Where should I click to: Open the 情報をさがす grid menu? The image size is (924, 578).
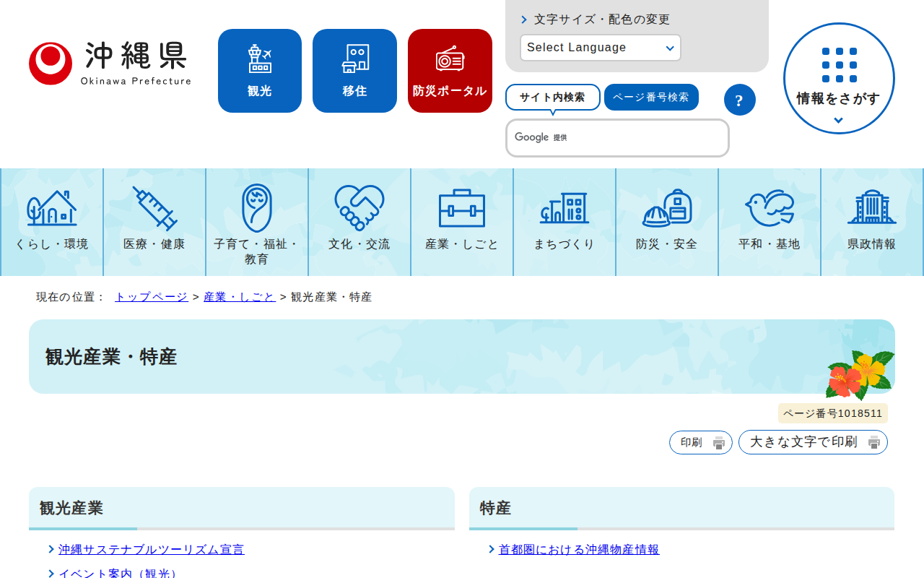pos(839,78)
